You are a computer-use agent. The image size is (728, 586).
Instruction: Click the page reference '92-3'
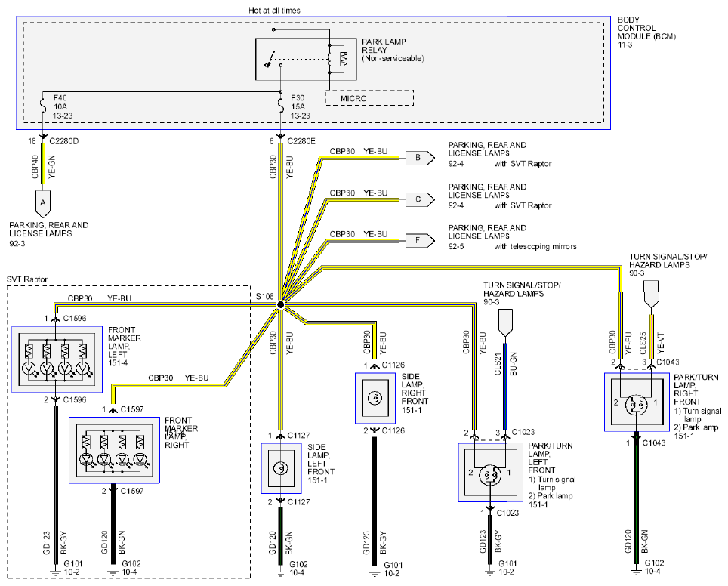pos(17,243)
